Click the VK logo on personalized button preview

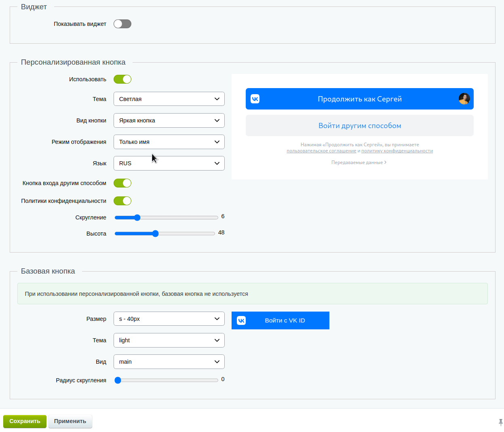click(255, 99)
